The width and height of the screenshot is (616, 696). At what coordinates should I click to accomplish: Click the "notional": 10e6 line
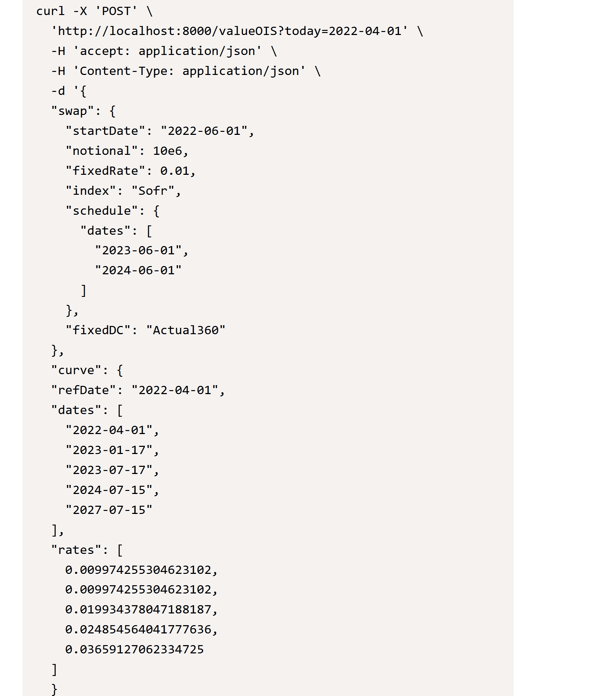click(x=127, y=151)
